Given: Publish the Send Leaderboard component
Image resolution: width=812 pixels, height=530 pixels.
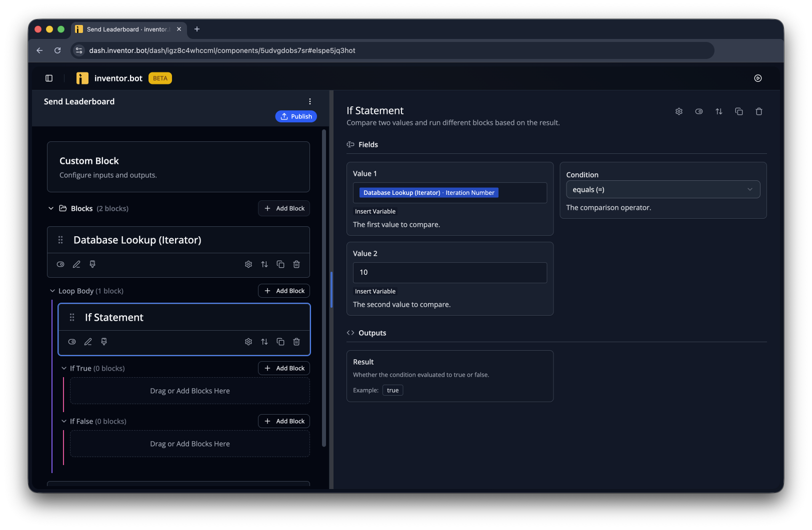Looking at the screenshot, I should pyautogui.click(x=296, y=116).
